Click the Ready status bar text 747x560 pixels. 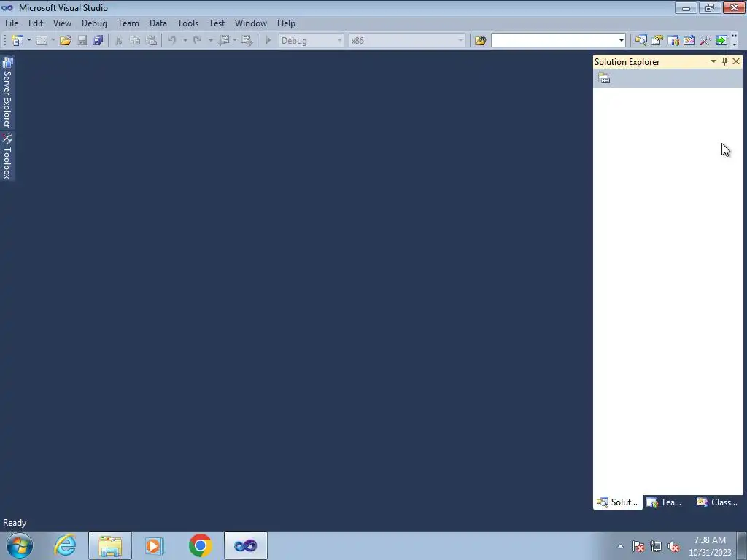[15, 523]
